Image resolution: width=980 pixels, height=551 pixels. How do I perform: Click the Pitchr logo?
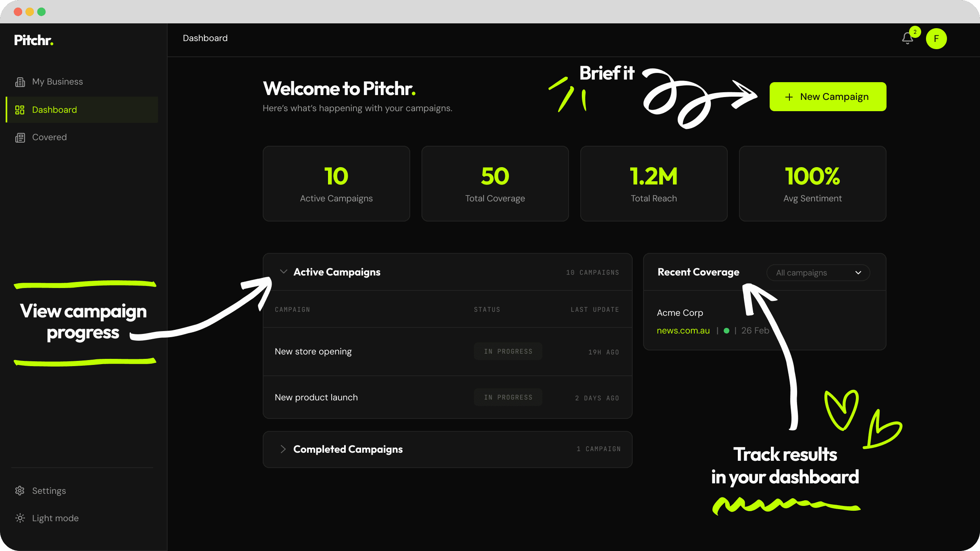[x=34, y=40]
